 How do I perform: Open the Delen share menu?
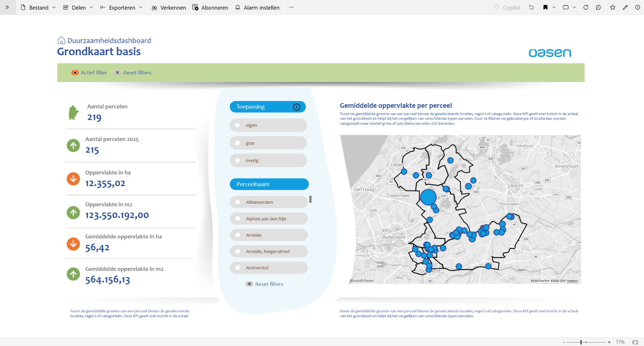tap(78, 7)
